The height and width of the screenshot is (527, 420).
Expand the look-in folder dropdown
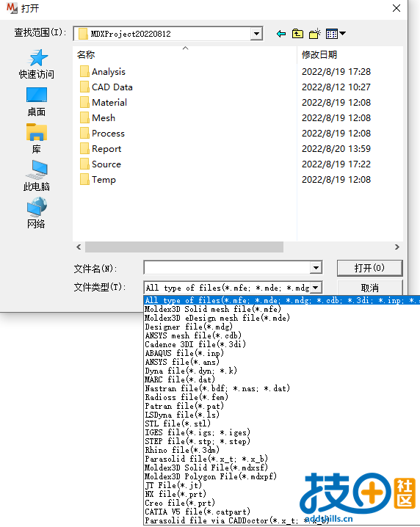pos(256,34)
